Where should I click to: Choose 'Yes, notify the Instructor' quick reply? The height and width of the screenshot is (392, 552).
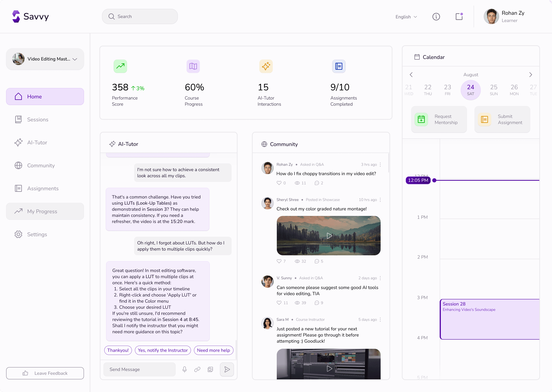point(163,350)
